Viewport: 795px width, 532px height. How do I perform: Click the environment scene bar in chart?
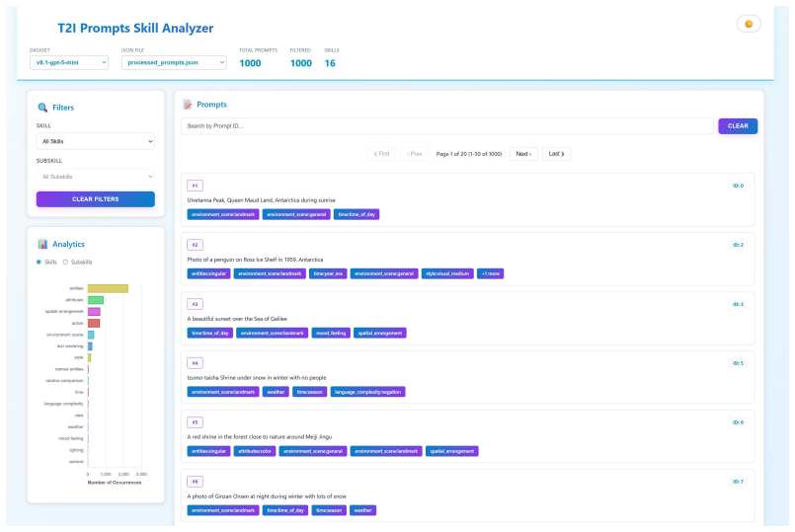(91, 335)
